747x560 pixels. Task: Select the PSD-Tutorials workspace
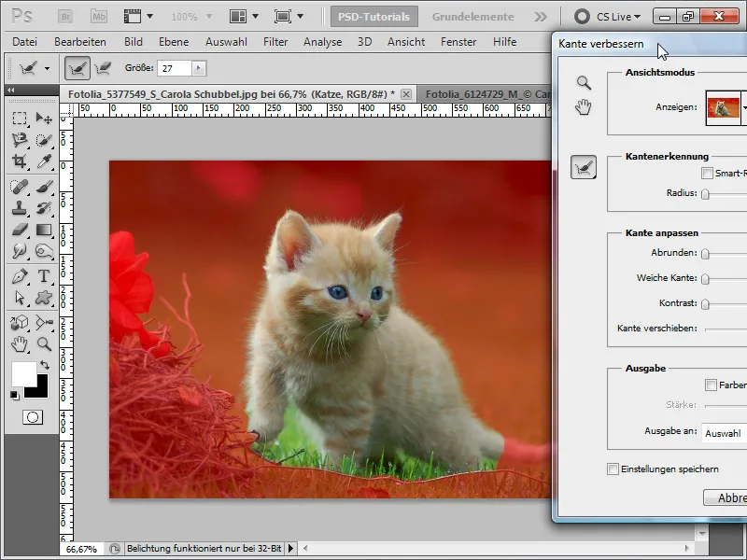point(374,17)
